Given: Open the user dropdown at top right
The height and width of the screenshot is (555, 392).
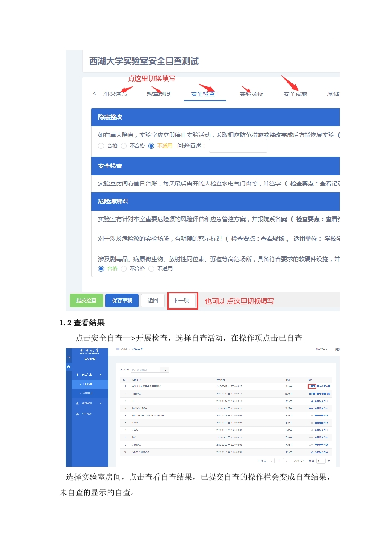Looking at the screenshot, I should 322,349.
